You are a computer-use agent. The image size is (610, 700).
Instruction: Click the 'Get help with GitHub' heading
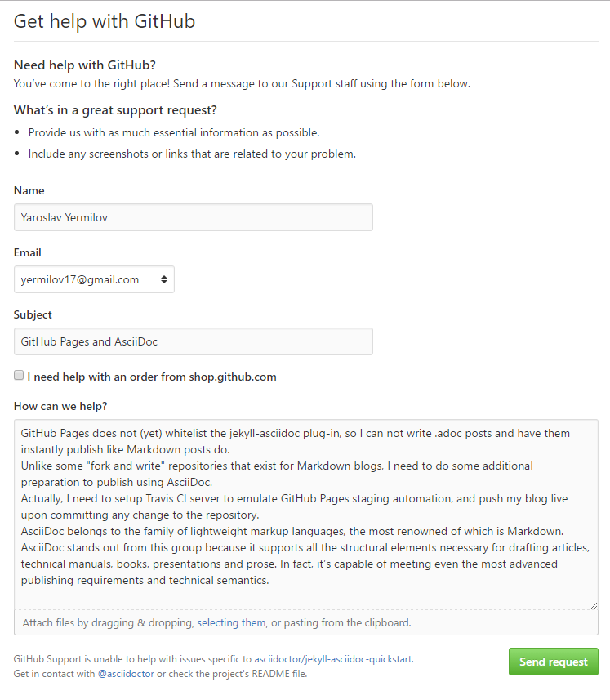pos(105,21)
